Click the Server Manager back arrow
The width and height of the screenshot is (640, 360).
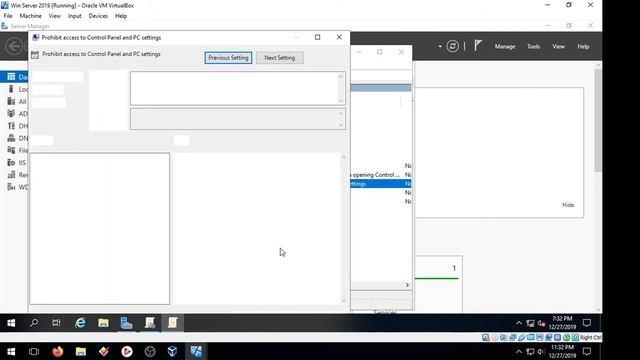pos(14,46)
